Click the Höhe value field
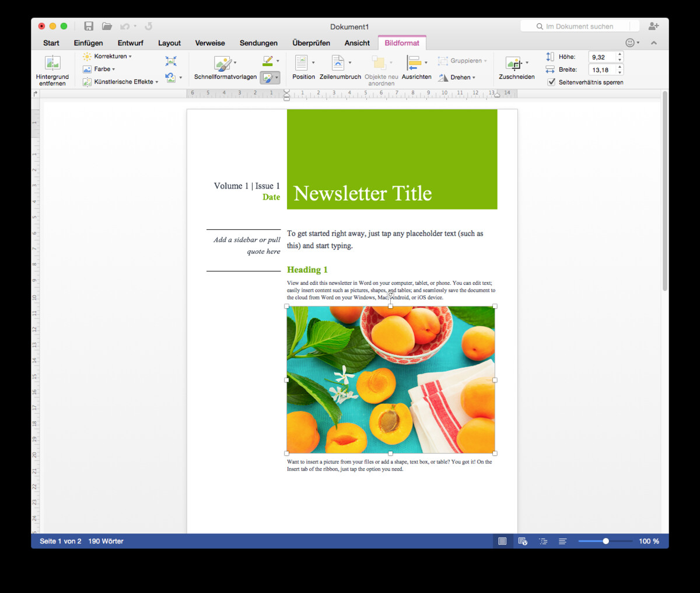The height and width of the screenshot is (593, 700). pos(602,57)
